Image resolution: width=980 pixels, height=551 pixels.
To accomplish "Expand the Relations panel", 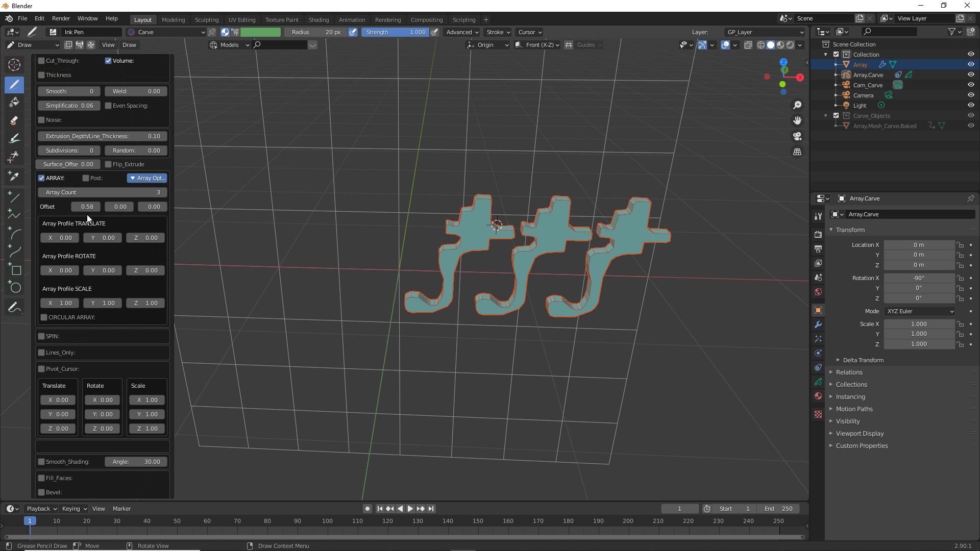I will [849, 372].
